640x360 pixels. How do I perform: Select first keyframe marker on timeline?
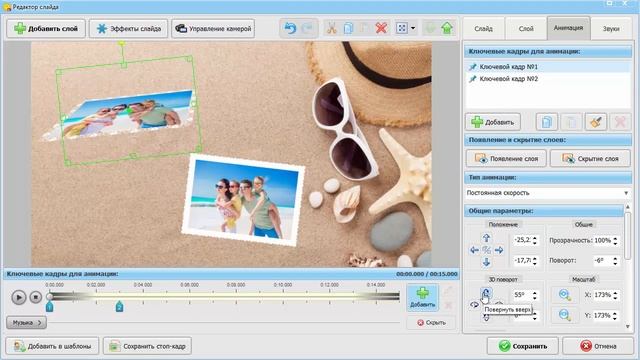(x=49, y=307)
